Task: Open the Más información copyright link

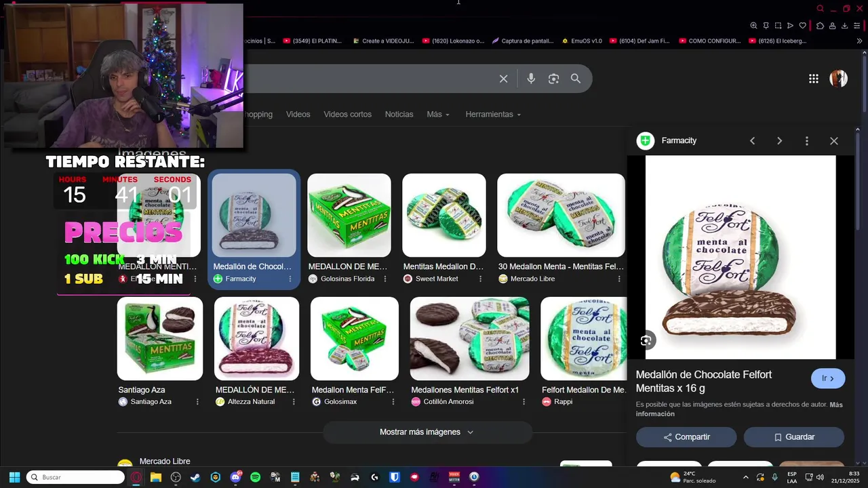Action: 739,409
